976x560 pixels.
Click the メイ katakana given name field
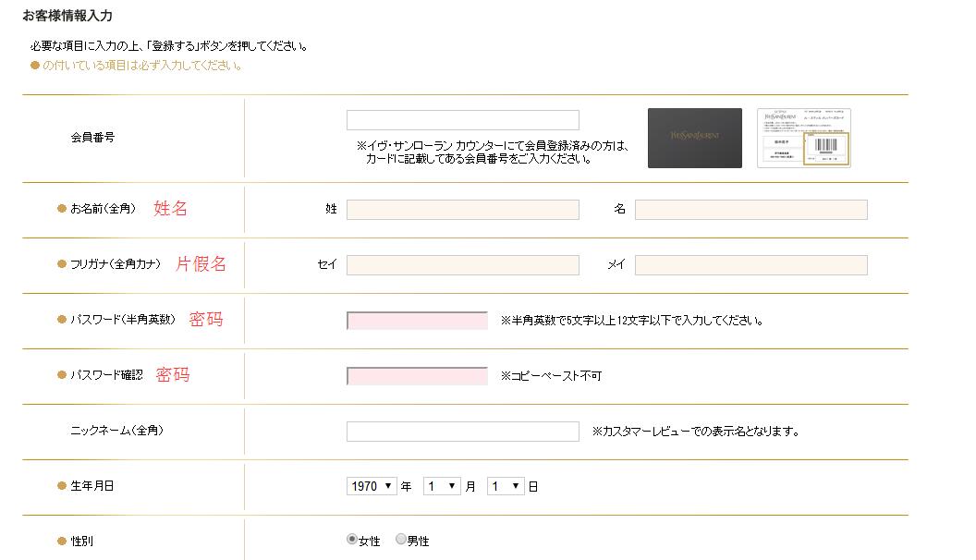(750, 265)
